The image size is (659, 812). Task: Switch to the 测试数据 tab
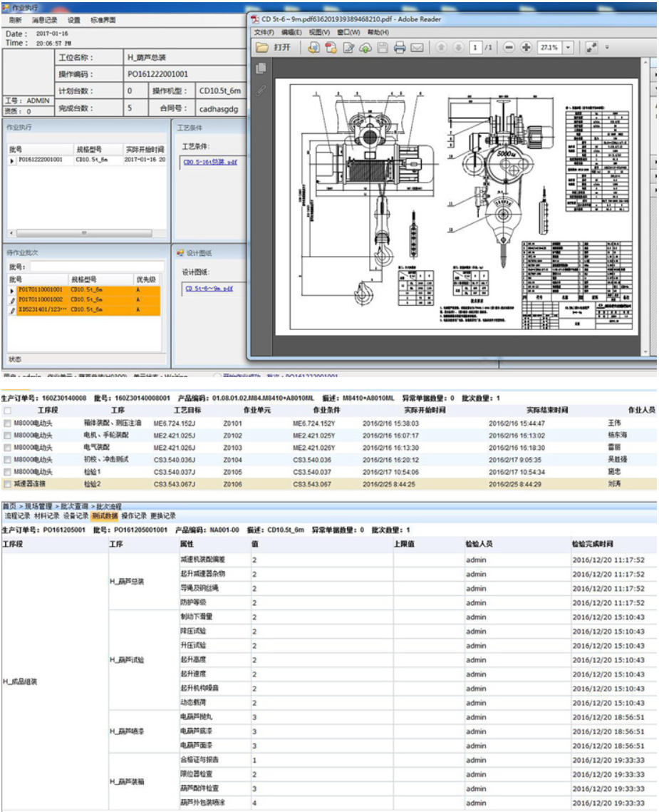point(104,515)
